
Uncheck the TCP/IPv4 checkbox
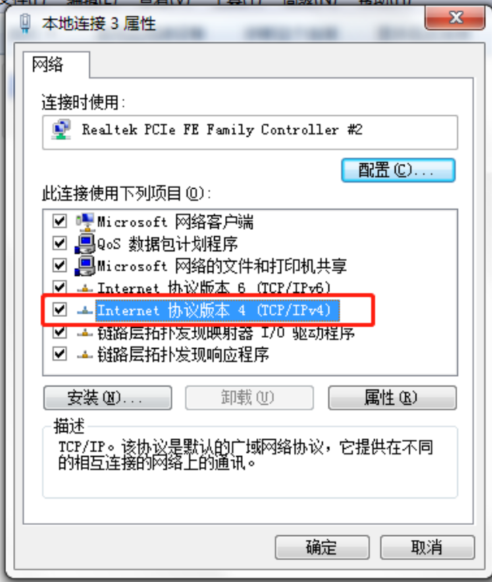click(x=59, y=310)
